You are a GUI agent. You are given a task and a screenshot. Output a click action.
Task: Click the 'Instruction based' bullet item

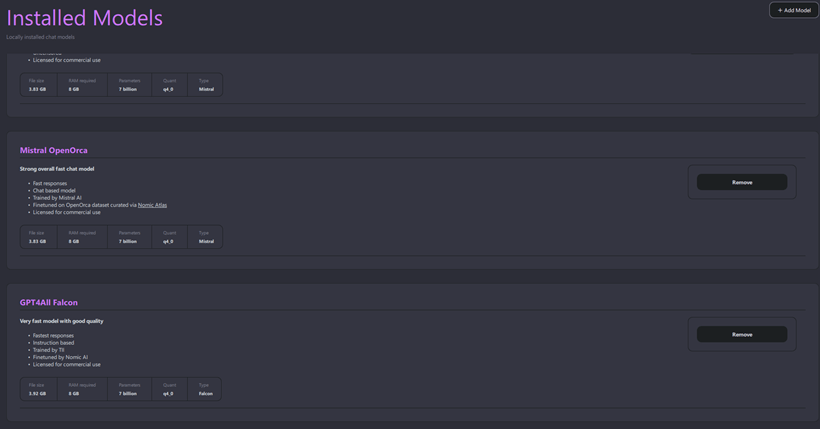pos(53,343)
